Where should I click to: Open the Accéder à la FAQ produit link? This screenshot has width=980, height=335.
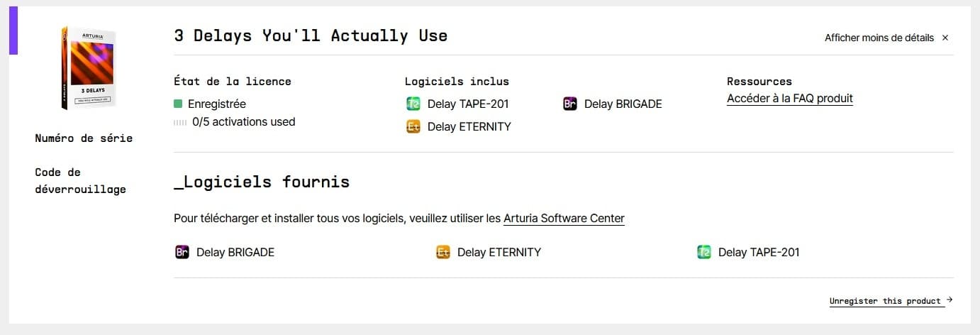[790, 99]
